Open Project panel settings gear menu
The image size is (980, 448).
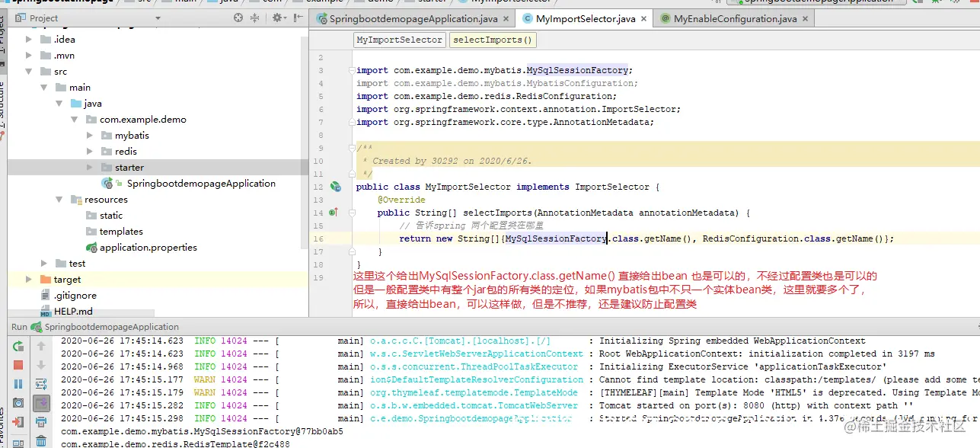(x=279, y=18)
